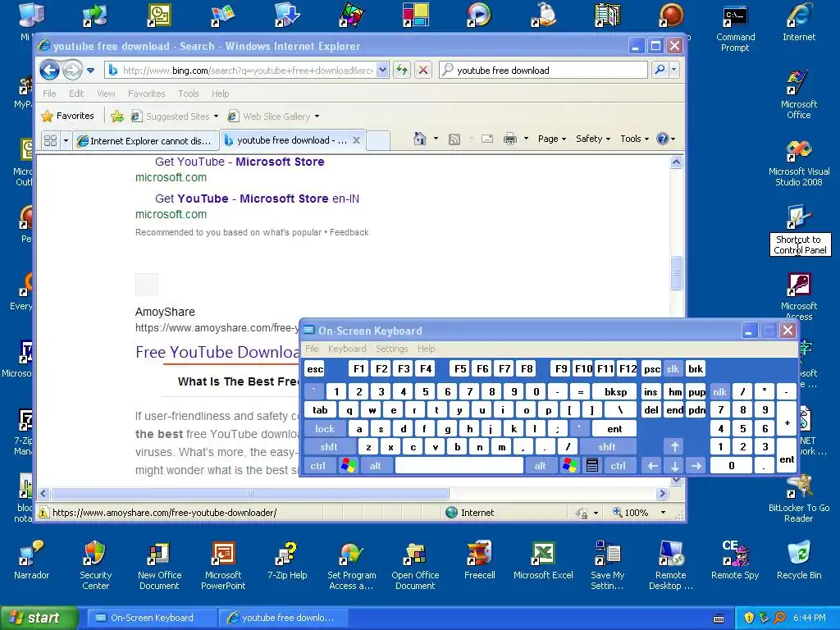Select the Narrador desktop icon
Viewport: 840px width, 630px height.
(x=31, y=561)
